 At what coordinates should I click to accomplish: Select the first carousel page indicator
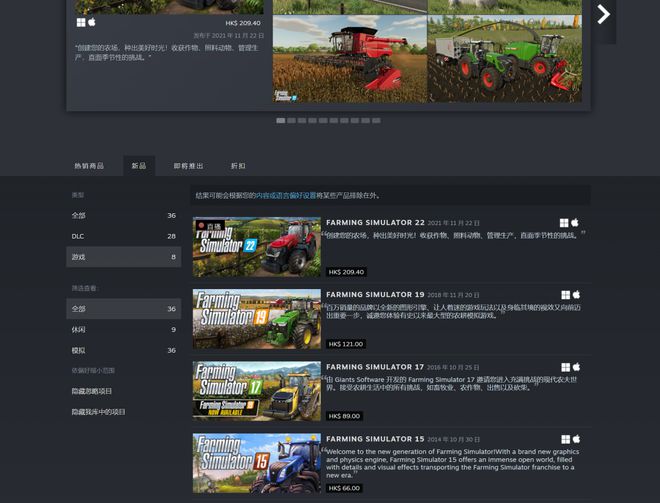click(x=281, y=120)
